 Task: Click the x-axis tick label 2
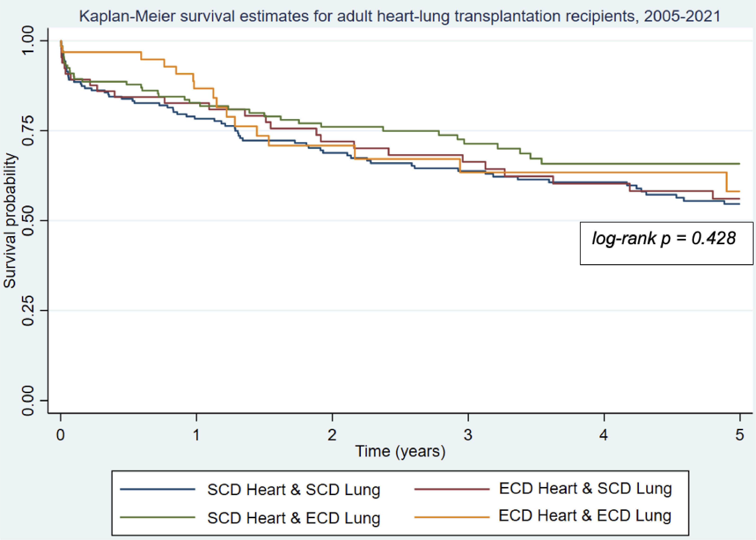click(x=332, y=435)
